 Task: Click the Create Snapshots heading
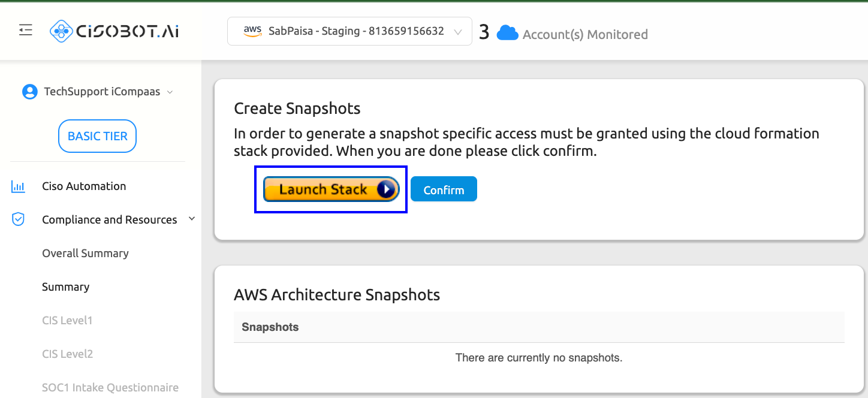click(x=297, y=108)
